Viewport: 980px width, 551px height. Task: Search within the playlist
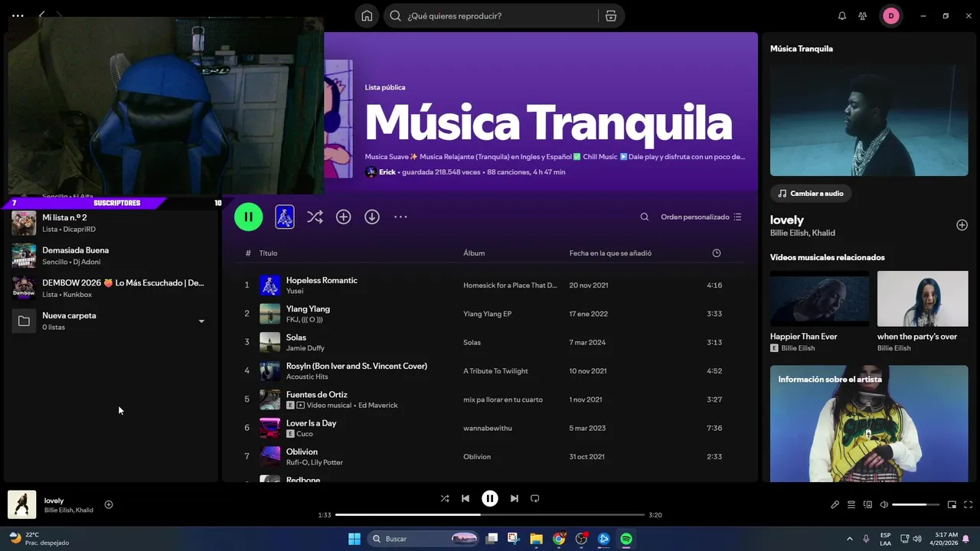point(645,217)
